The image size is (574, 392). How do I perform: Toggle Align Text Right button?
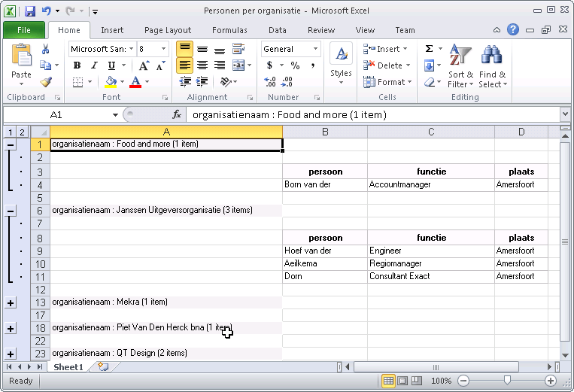click(x=219, y=65)
